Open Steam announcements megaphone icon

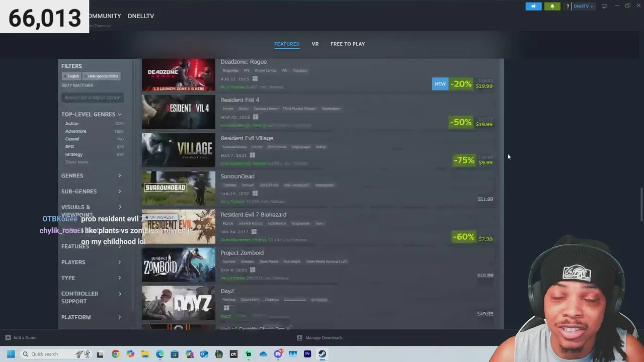[533, 7]
